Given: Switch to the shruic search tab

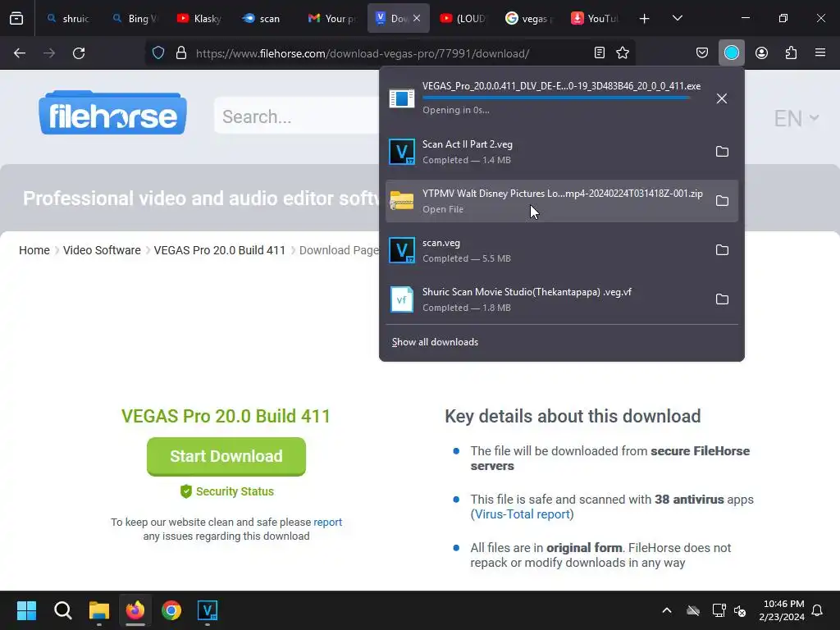Looking at the screenshot, I should point(67,18).
